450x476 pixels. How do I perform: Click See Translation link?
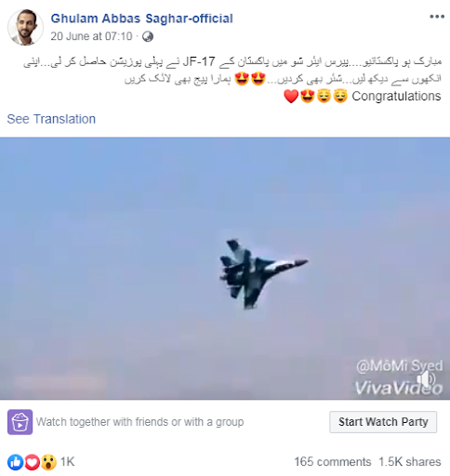51,119
